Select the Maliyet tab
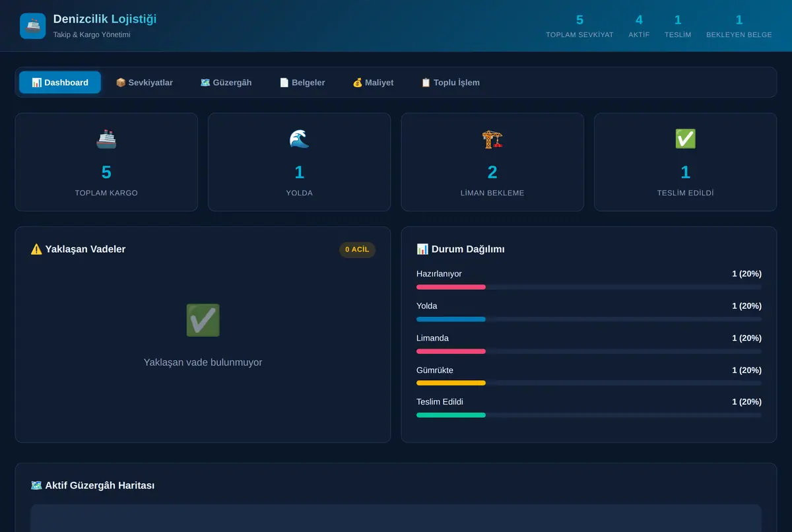This screenshot has width=792, height=532. tap(373, 83)
